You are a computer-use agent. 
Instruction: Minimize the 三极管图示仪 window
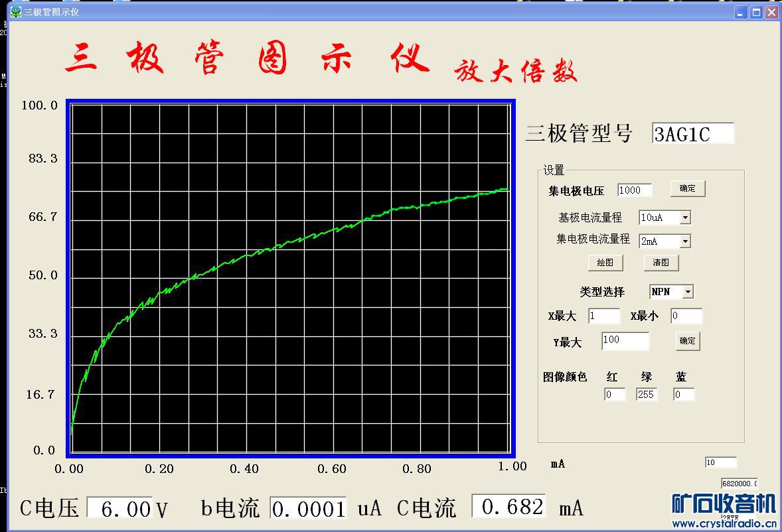pos(741,13)
